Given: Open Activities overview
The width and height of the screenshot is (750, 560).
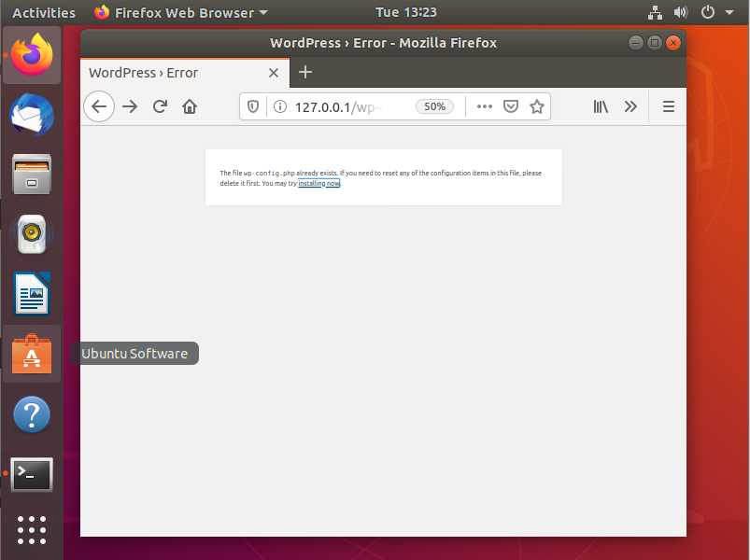Looking at the screenshot, I should tap(44, 12).
